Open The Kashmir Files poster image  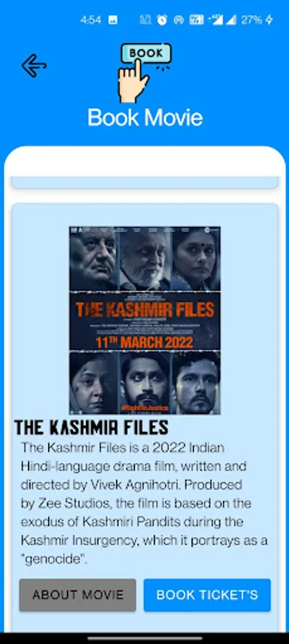coord(145,320)
